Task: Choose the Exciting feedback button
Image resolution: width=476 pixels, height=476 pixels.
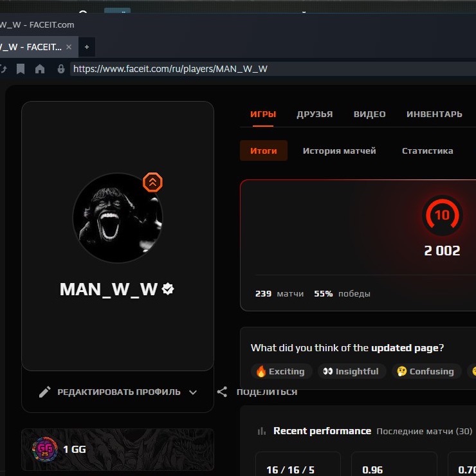Action: click(281, 371)
